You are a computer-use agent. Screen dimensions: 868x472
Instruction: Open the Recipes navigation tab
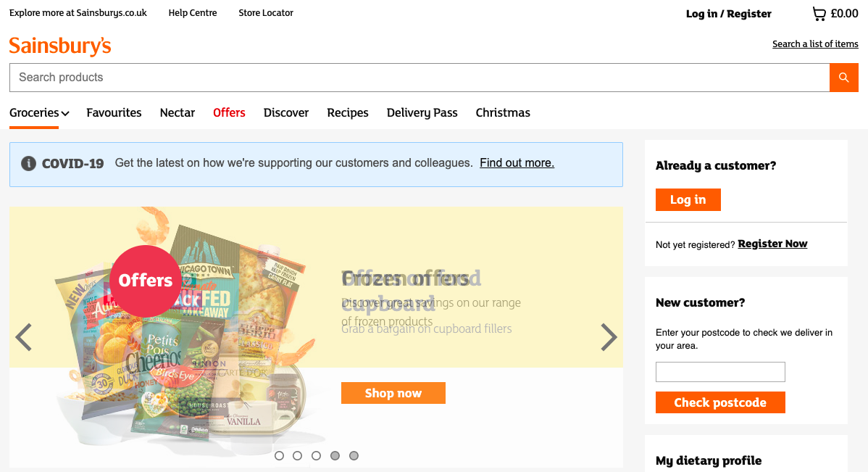click(x=348, y=113)
